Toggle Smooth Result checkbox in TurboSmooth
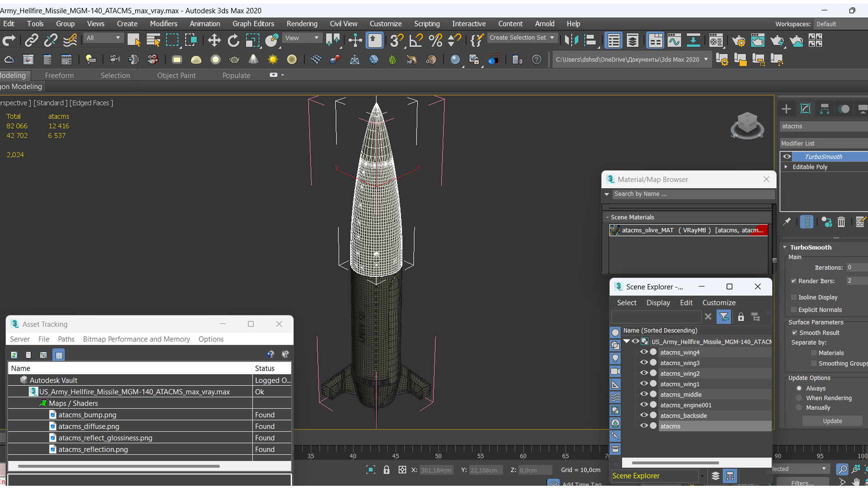Image resolution: width=868 pixels, height=488 pixels. point(796,333)
